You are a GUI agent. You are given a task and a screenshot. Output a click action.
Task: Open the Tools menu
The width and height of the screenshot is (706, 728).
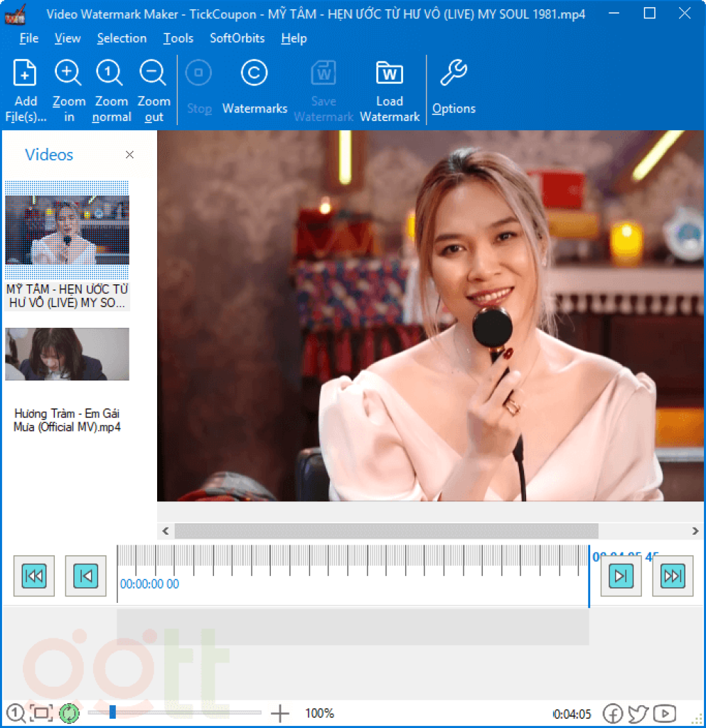[178, 38]
